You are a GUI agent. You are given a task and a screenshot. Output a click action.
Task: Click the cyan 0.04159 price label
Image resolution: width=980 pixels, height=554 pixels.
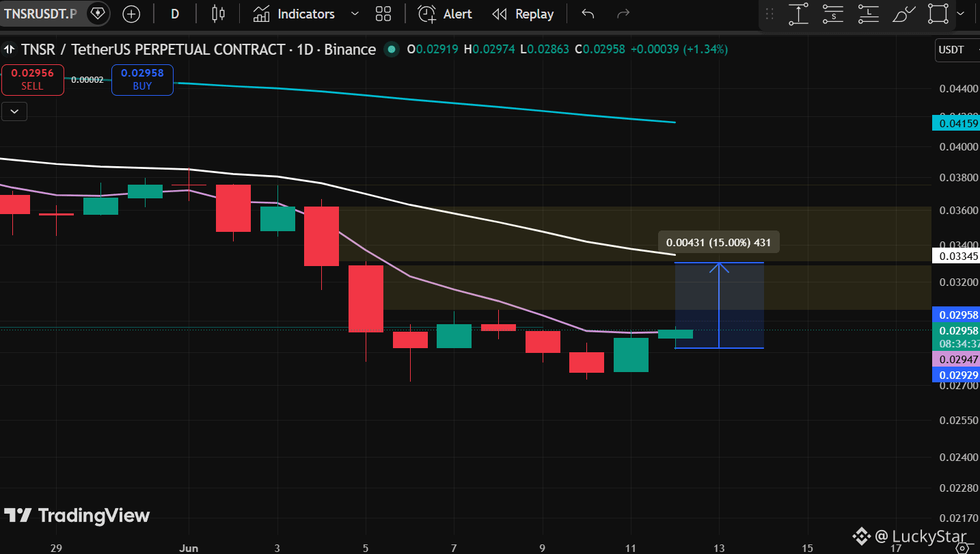[955, 123]
